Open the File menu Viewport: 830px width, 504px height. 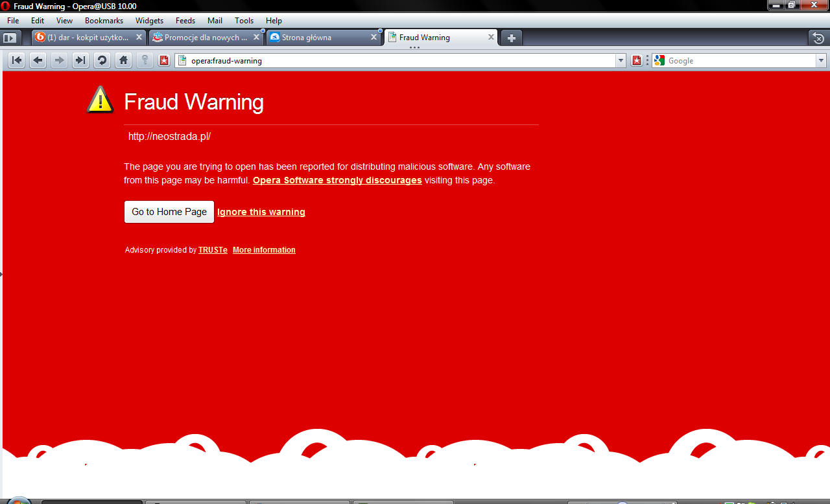(x=13, y=21)
